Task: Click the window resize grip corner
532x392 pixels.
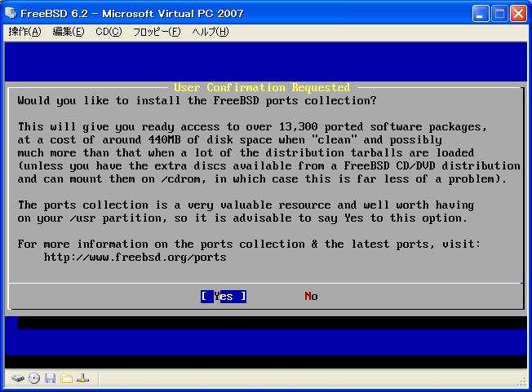Action: tap(522, 382)
